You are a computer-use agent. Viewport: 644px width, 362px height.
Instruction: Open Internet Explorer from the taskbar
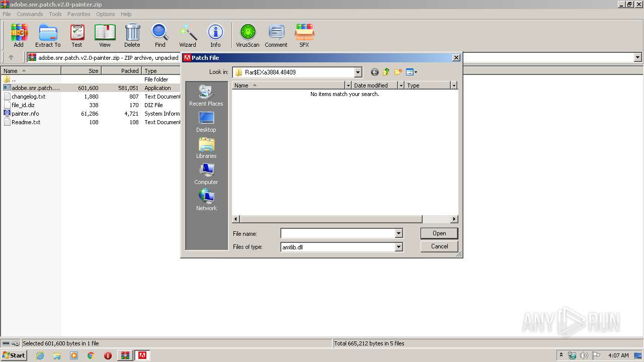[x=40, y=355]
